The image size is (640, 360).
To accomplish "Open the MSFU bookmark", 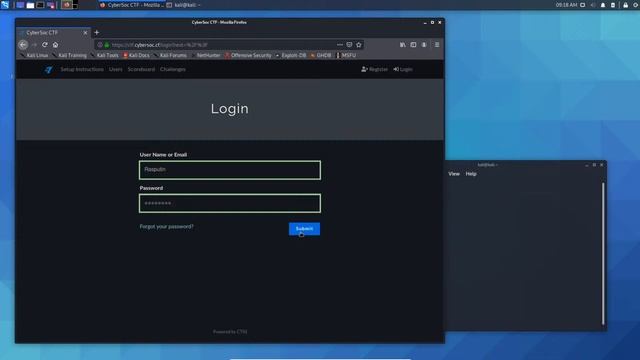I will click(346, 55).
